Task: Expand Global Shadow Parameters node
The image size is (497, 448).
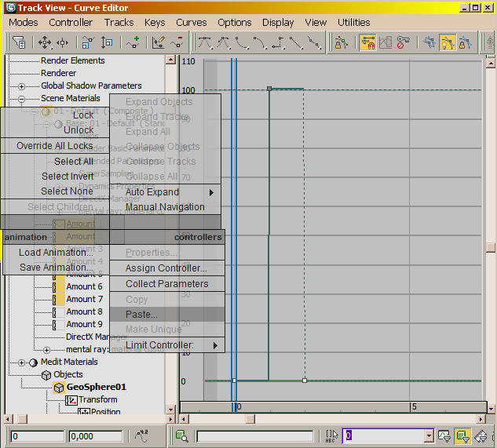Action: [x=21, y=86]
